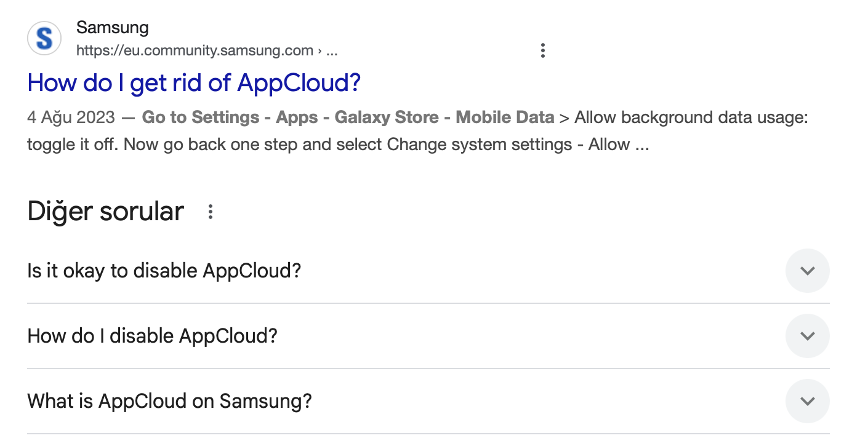Viewport: 868px width, 438px height.
Task: Click the "Diğer sorular" heading
Action: click(106, 212)
